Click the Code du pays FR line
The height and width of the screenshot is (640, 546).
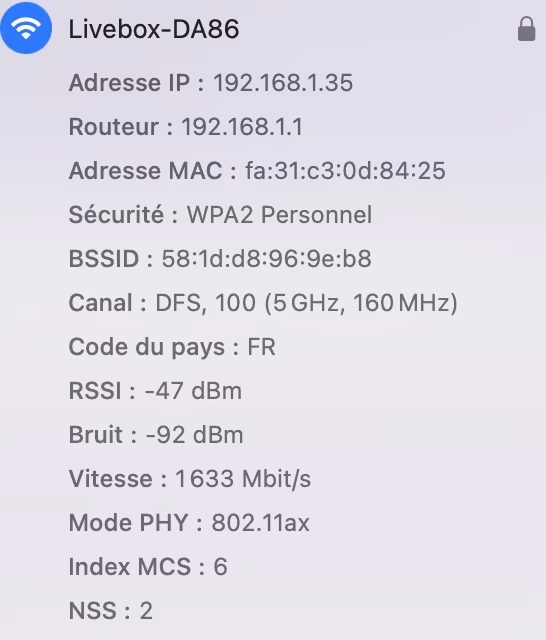click(172, 347)
